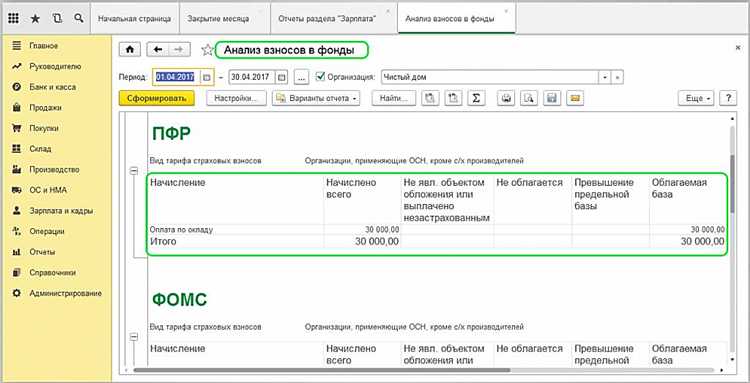The height and width of the screenshot is (383, 750).
Task: Open calendar for period end date
Action: pyautogui.click(x=282, y=77)
